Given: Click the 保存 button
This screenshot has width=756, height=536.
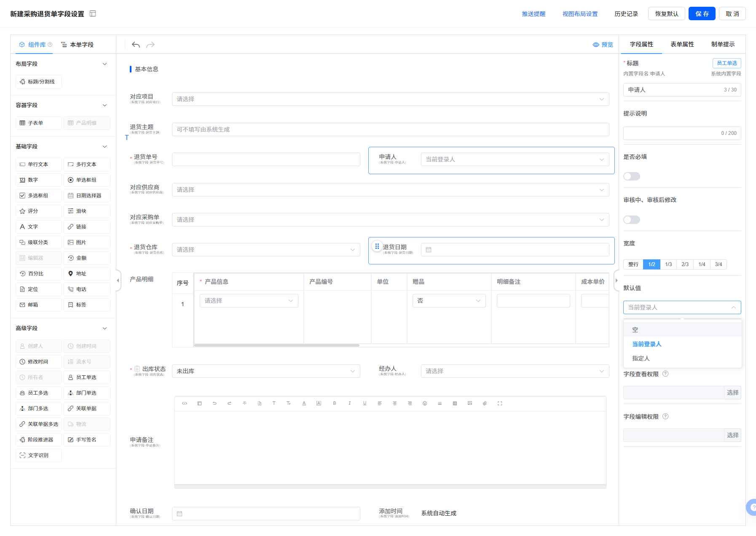Looking at the screenshot, I should [x=702, y=14].
